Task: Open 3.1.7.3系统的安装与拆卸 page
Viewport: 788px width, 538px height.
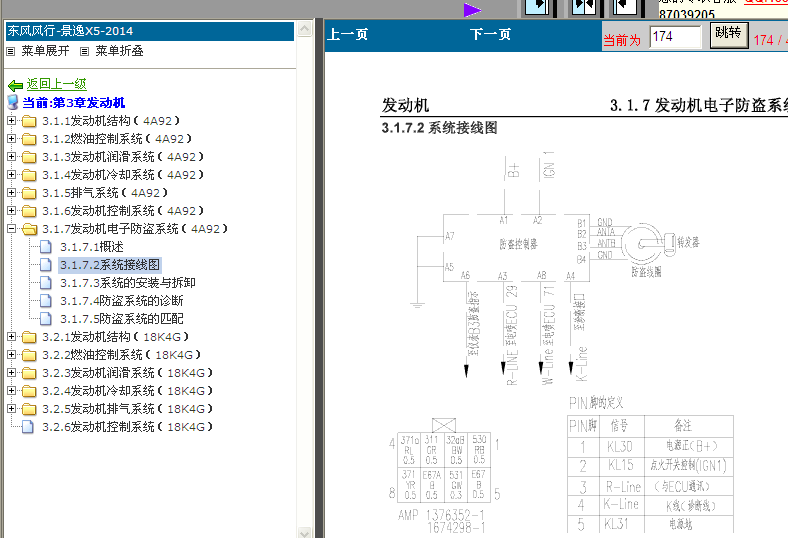Action: pos(128,283)
